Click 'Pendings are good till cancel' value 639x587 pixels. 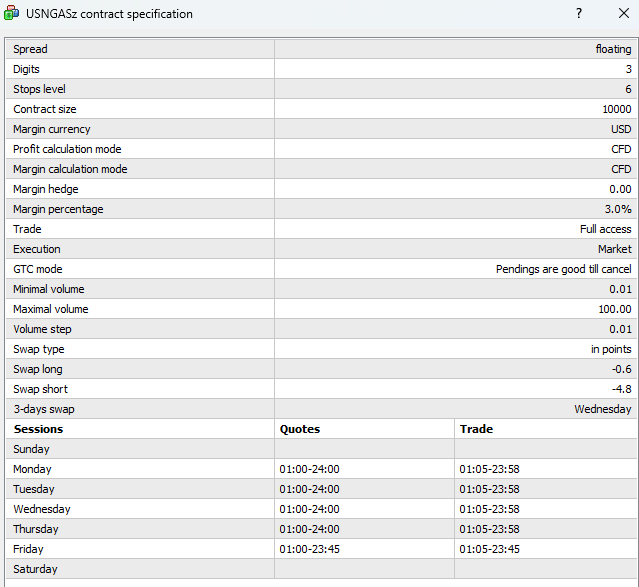[x=563, y=269]
